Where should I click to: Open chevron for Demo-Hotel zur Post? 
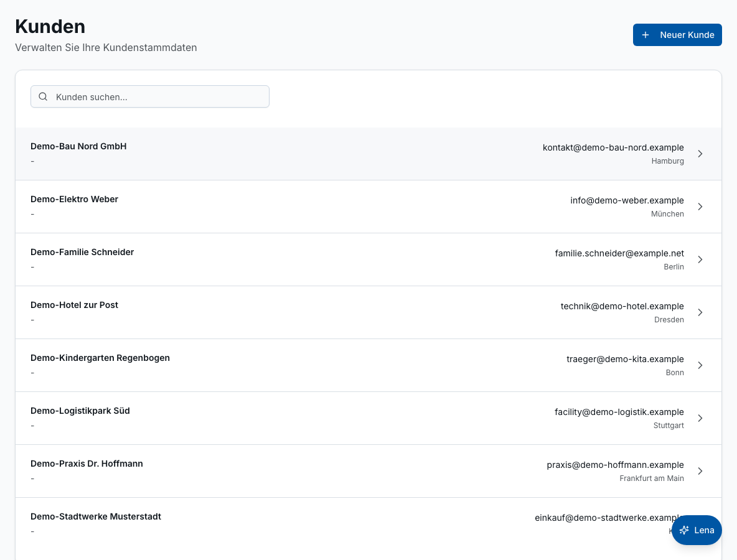click(x=700, y=312)
